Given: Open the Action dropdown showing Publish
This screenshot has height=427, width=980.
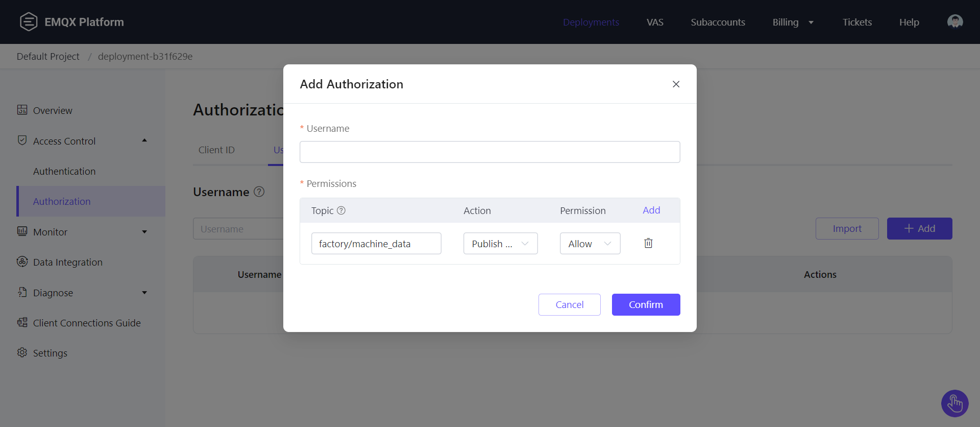Looking at the screenshot, I should (x=500, y=244).
